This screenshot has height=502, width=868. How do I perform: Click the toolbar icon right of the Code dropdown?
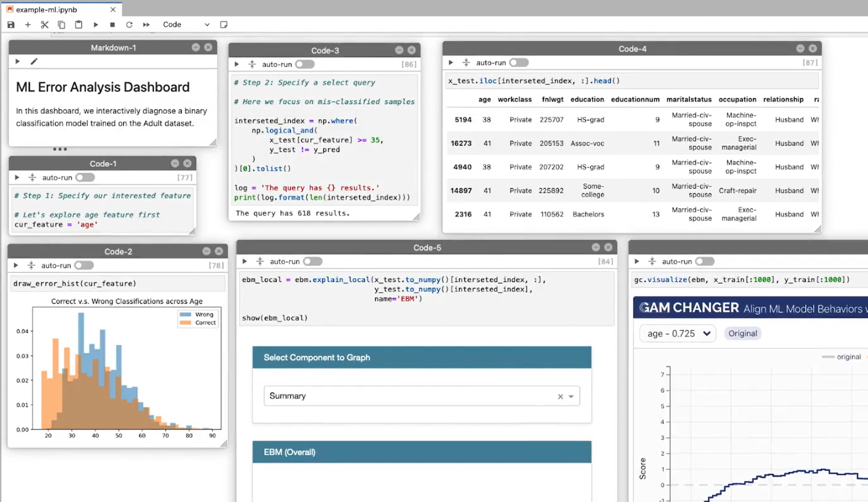pyautogui.click(x=224, y=24)
